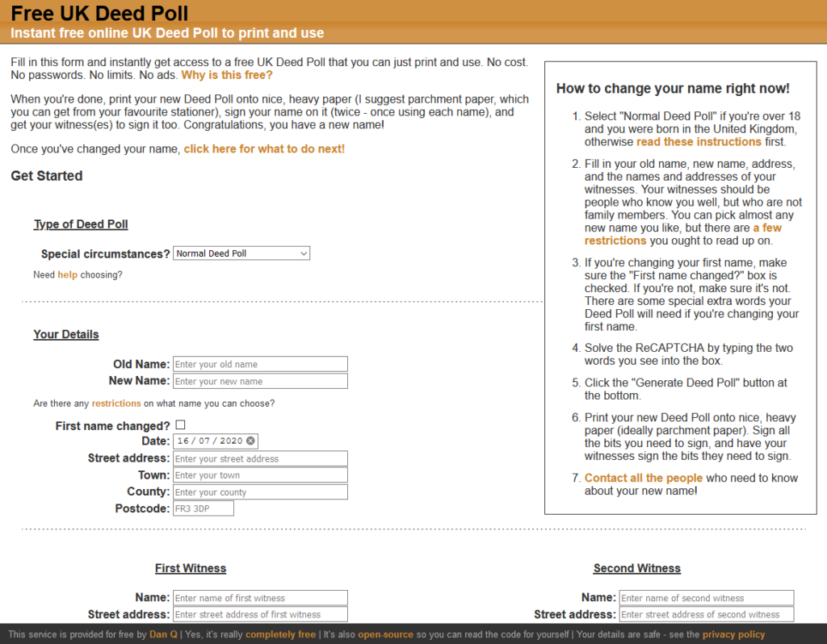The image size is (827, 644).
Task: Enable the "First name changed?" checkbox
Action: 181,424
